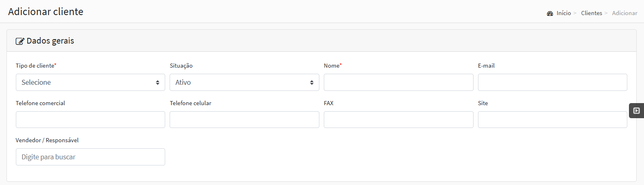Focus the Nome text field

click(x=399, y=82)
